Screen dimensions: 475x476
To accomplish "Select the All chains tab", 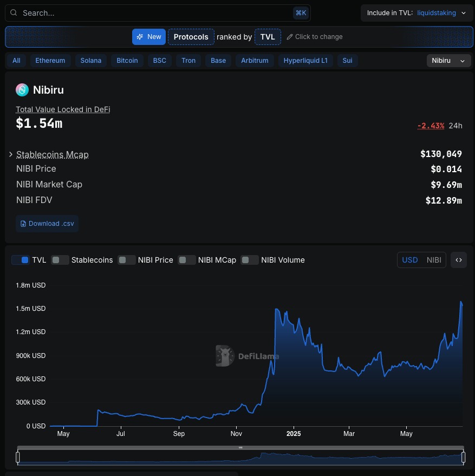I will (16, 61).
